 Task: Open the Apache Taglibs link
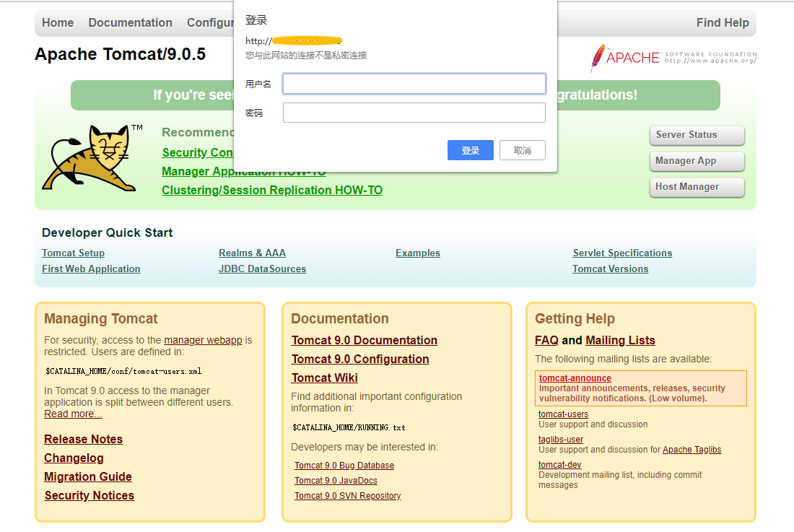pos(692,450)
